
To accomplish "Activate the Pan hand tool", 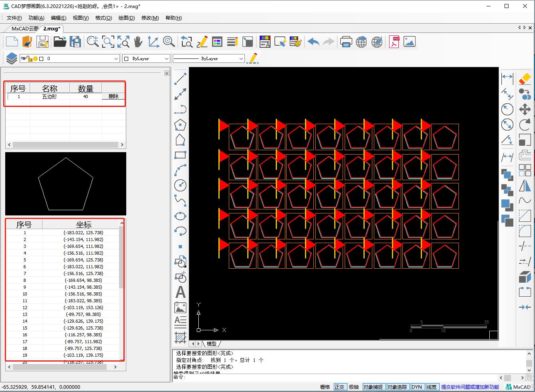I will click(x=138, y=42).
